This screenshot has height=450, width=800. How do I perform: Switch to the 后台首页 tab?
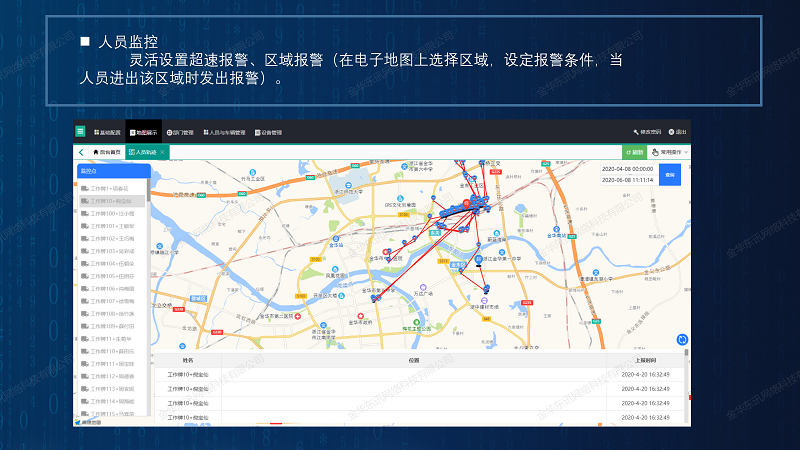pos(105,152)
